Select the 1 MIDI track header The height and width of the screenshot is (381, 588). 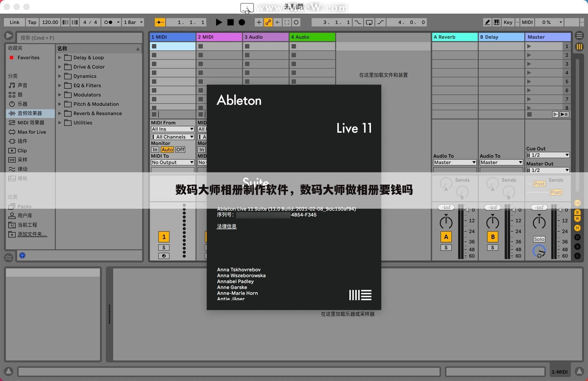pyautogui.click(x=173, y=37)
